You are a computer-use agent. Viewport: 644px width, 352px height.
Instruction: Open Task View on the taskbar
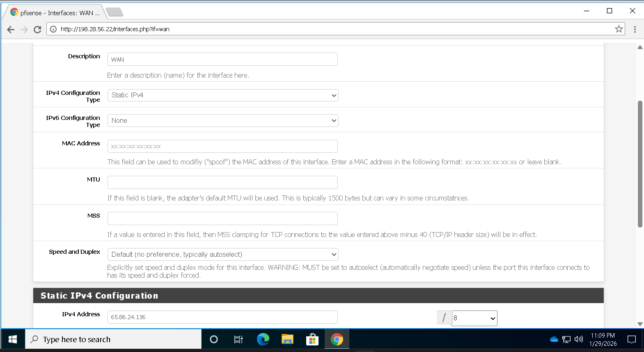238,339
